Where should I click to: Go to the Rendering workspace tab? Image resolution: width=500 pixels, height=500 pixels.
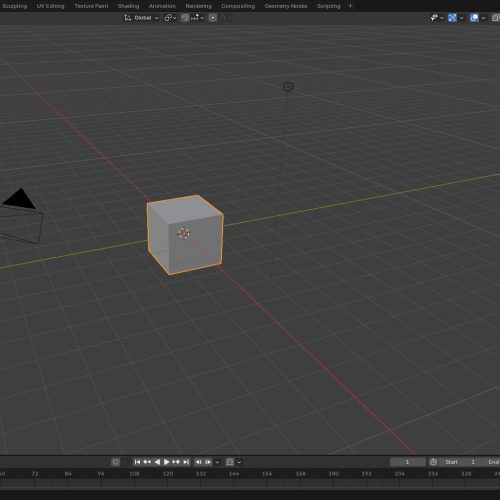click(198, 6)
